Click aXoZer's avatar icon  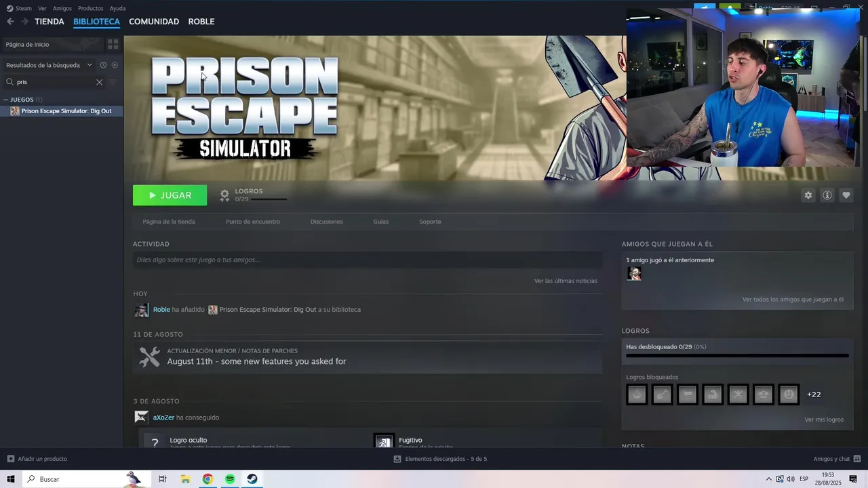tap(141, 418)
